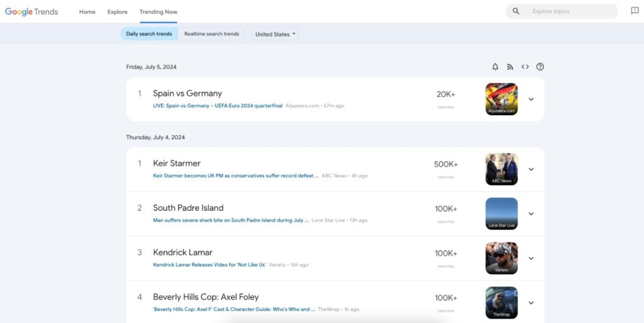
Task: Expand the South Padre Island trend
Action: [x=531, y=213]
